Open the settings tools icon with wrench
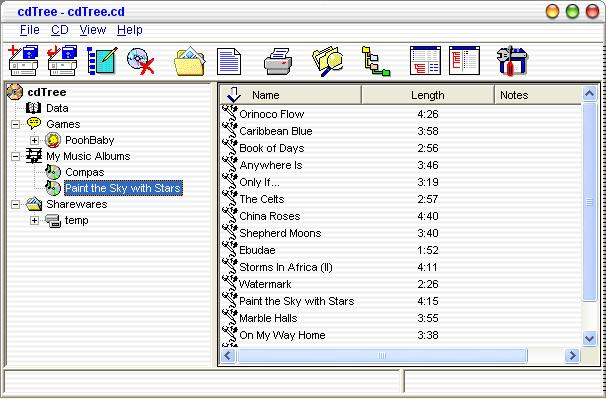 512,61
